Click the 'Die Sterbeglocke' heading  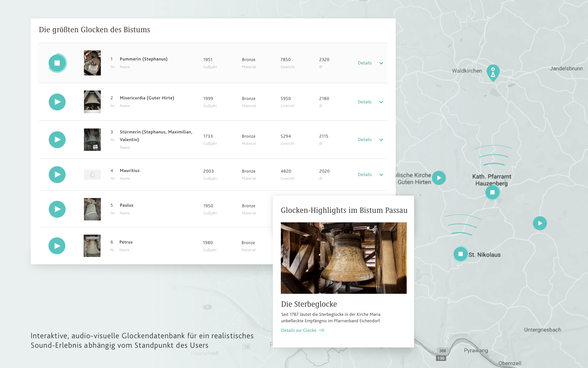tap(309, 304)
